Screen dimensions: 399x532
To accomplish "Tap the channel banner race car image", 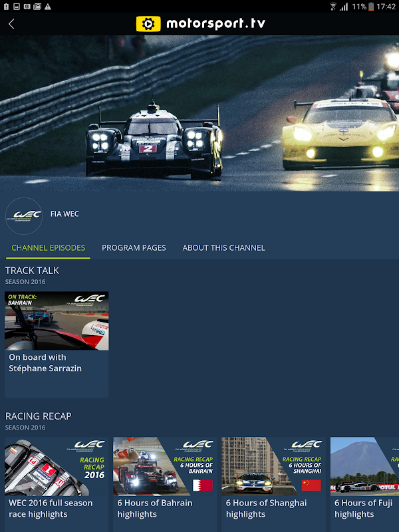I will pos(199,113).
